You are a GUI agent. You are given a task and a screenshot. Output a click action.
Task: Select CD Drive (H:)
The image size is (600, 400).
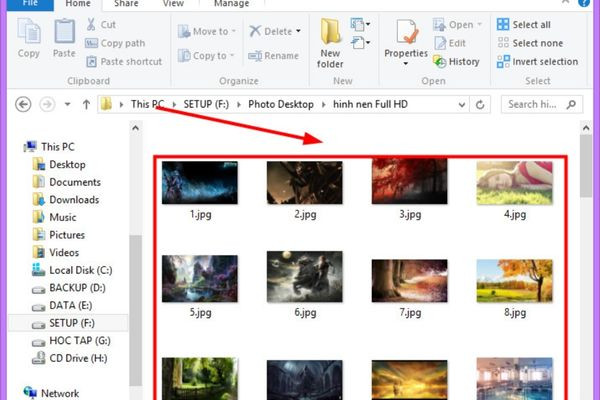click(x=70, y=358)
